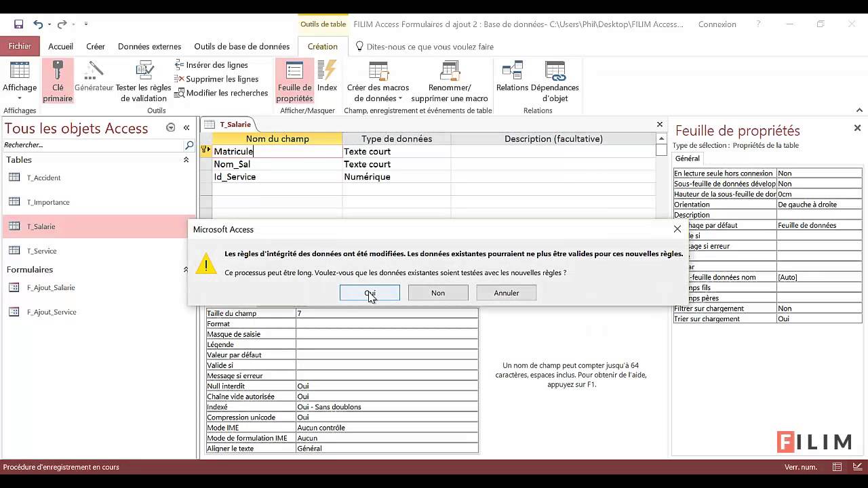Click the Numérique data type cell
Image resolution: width=868 pixels, height=488 pixels.
[397, 177]
